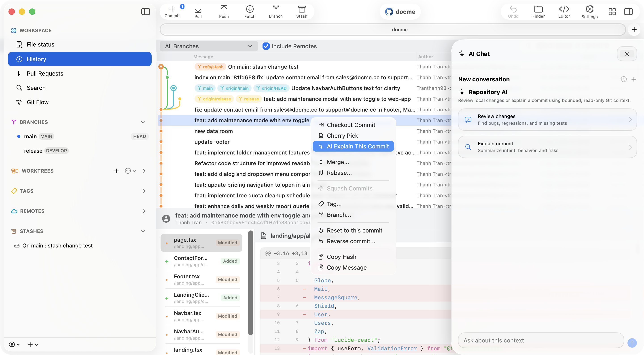Collapse the BRANCHES section chevron
Screen dimensions: 644x355
(143, 122)
